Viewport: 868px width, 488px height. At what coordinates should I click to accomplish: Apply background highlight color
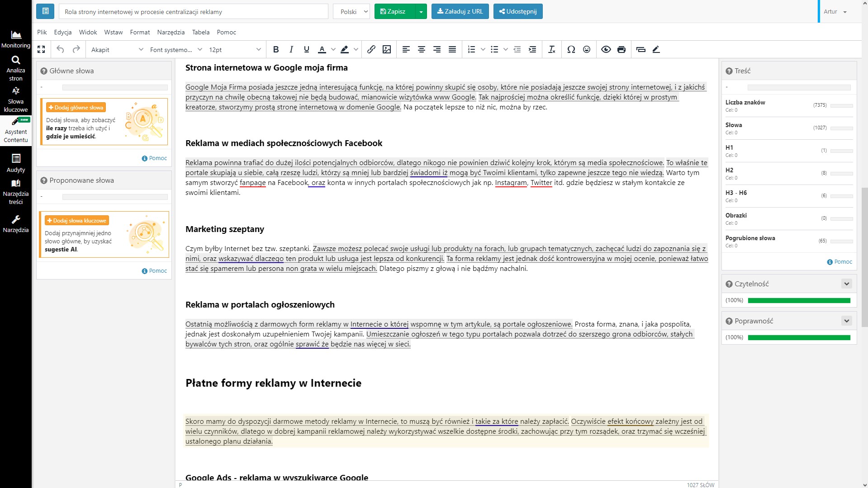pyautogui.click(x=345, y=49)
